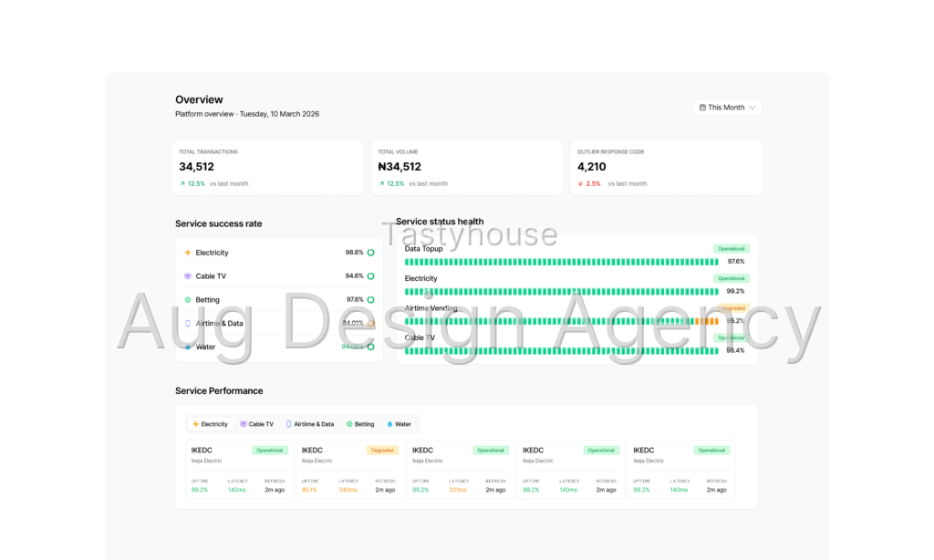Click the Degraded badge on the IKEDC card
934x560 pixels.
tap(382, 451)
